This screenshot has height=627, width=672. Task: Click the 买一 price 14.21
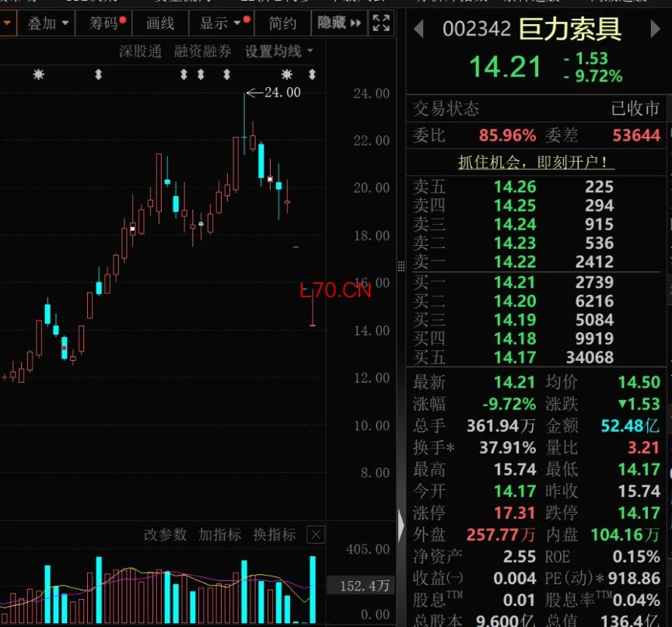pyautogui.click(x=515, y=282)
